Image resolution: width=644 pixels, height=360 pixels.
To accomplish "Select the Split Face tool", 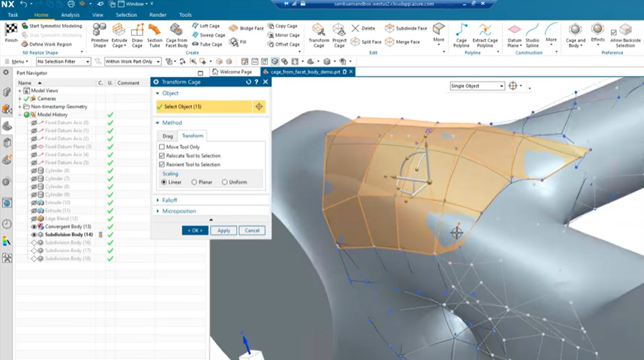I will 366,42.
